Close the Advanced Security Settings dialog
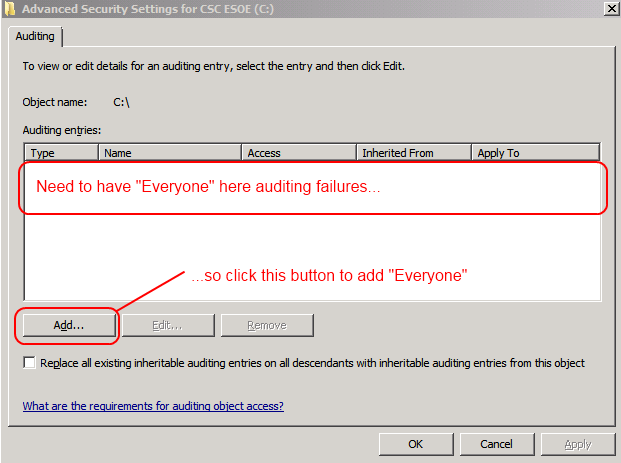621x463 pixels. [611, 8]
